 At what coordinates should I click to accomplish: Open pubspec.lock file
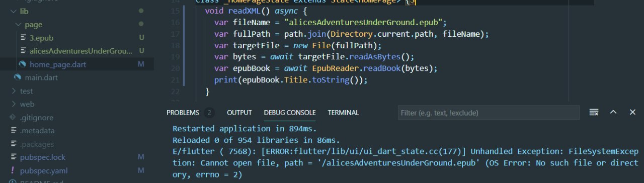click(43, 157)
